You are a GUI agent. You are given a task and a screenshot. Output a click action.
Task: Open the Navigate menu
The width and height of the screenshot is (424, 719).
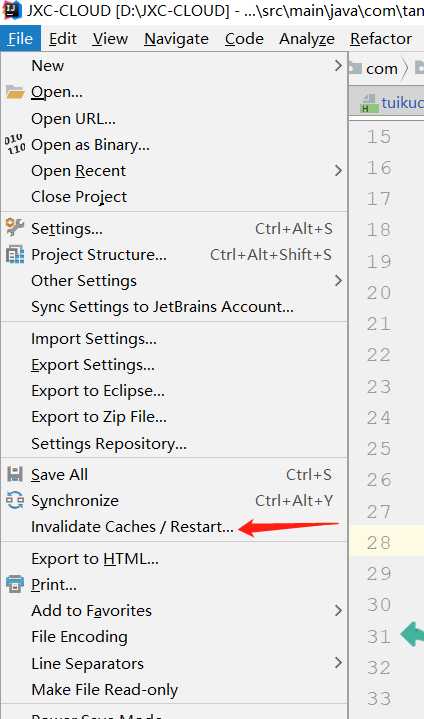(x=176, y=39)
